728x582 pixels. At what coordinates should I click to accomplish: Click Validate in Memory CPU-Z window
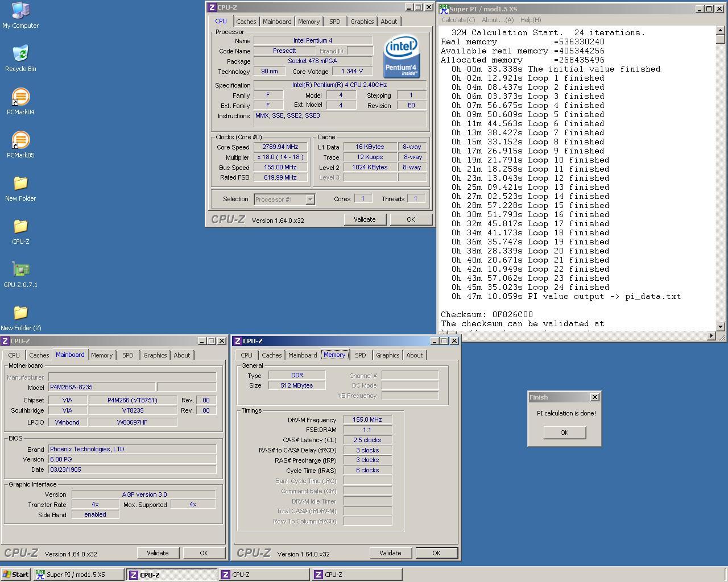point(390,553)
